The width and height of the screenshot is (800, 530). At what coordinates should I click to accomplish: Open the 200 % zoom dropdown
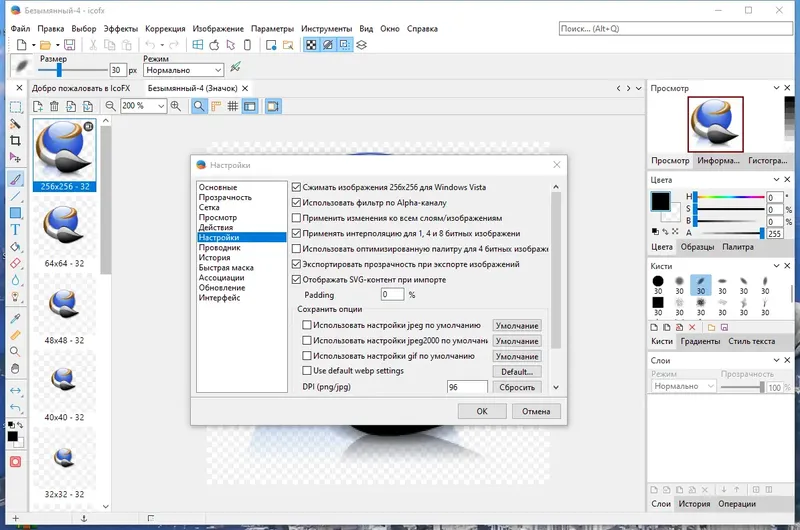(x=161, y=106)
